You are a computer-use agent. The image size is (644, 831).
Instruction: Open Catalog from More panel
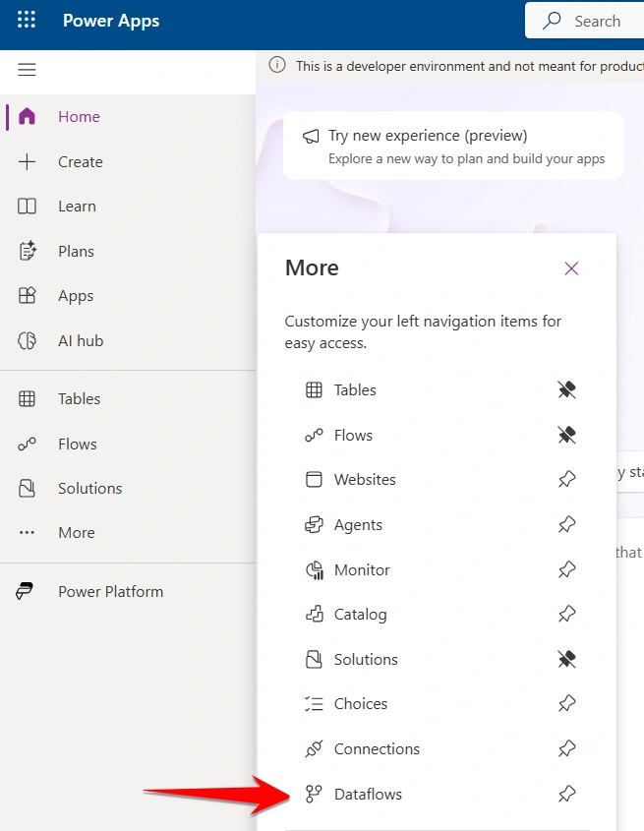pyautogui.click(x=361, y=615)
